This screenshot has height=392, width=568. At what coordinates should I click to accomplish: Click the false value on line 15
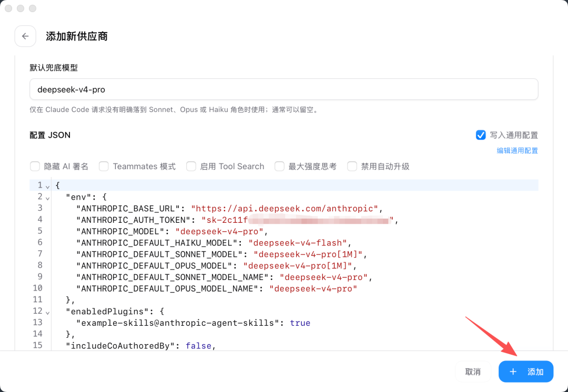click(198, 346)
